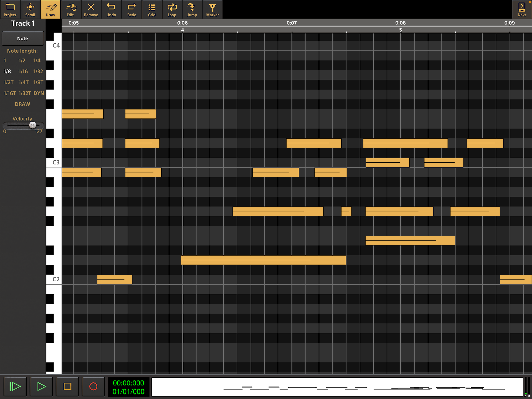Screen dimensions: 532x399
Task: Select the Draw tool tab
Action: click(x=50, y=10)
